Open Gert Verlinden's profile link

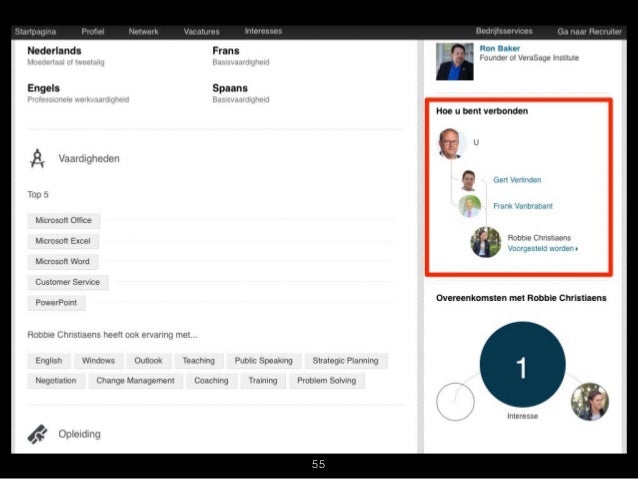coord(517,180)
